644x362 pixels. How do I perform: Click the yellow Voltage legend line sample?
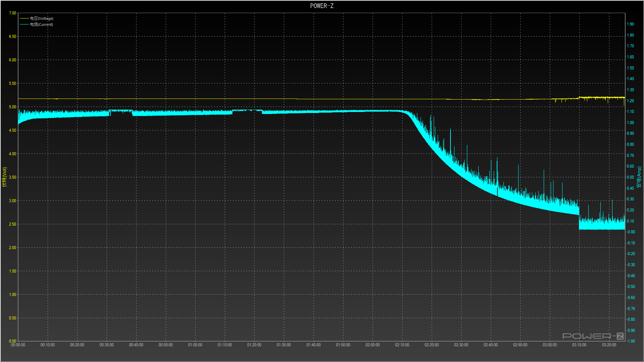pos(24,18)
